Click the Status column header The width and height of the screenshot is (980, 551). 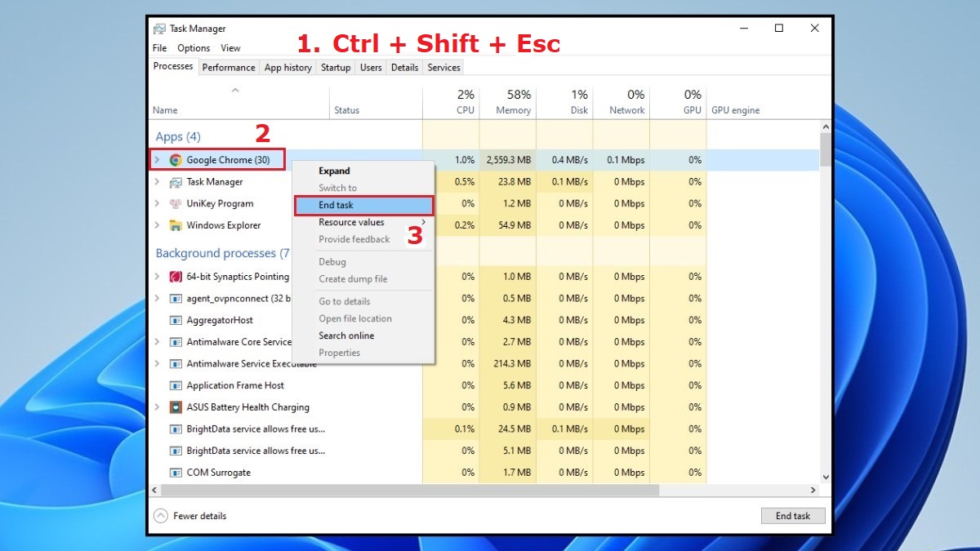pyautogui.click(x=376, y=102)
